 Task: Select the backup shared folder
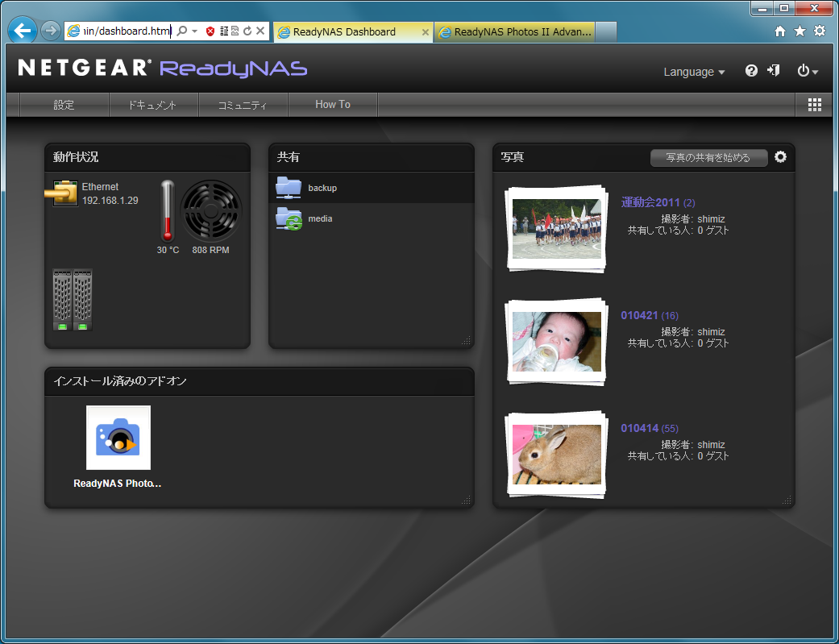pos(322,188)
